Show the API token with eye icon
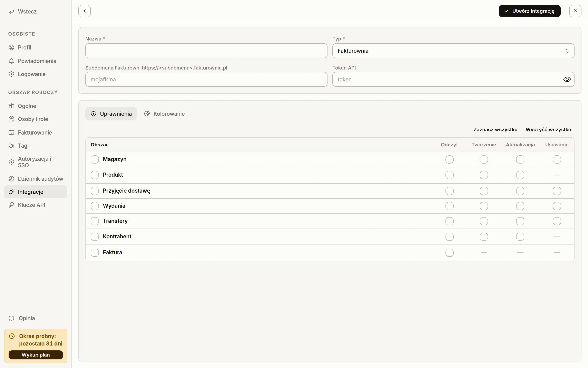 click(x=567, y=79)
